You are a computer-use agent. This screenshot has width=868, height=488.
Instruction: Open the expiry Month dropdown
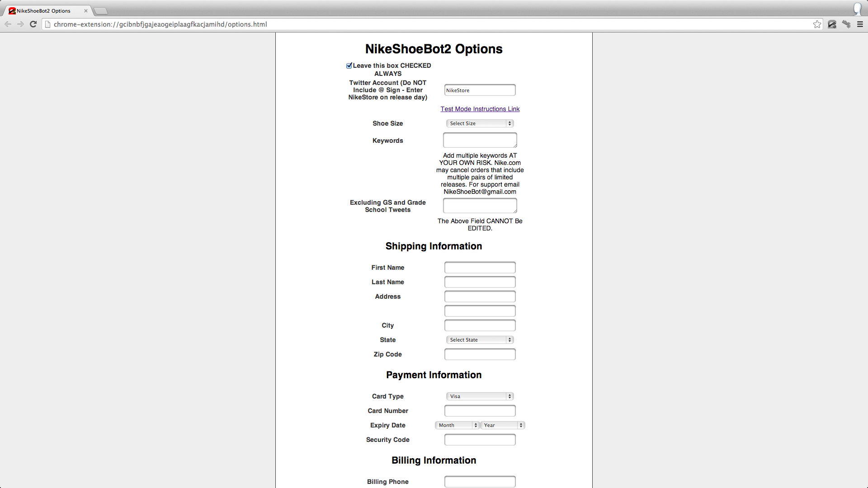point(457,425)
